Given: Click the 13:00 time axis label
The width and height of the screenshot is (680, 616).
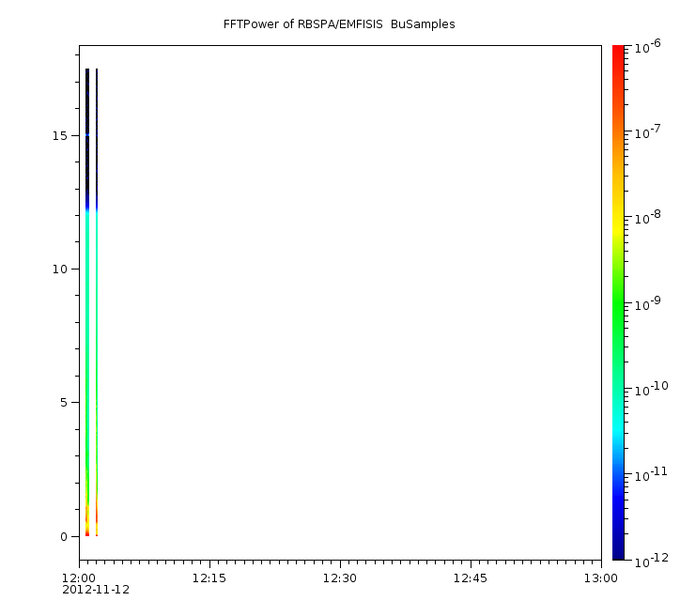Looking at the screenshot, I should pos(601,578).
